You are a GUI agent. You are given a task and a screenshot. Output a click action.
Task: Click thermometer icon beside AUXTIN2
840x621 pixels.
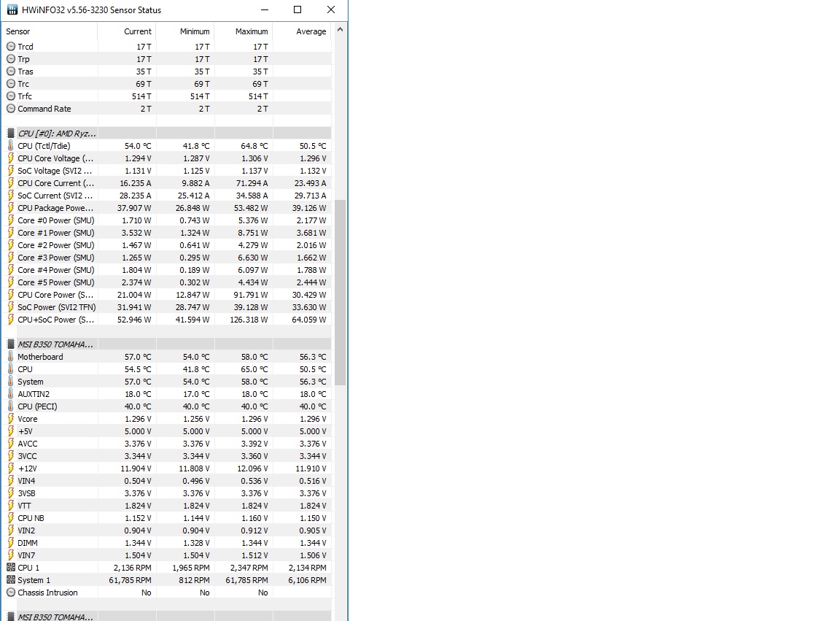click(11, 393)
